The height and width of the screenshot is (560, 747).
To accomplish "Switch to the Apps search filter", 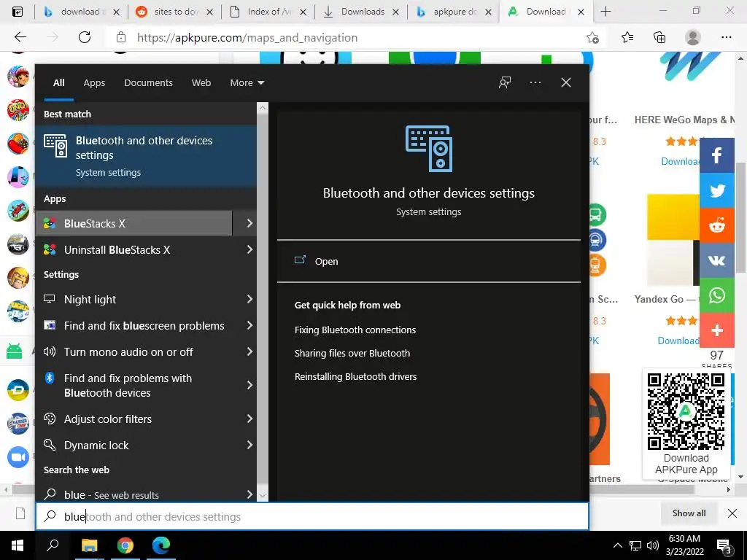I will (94, 83).
